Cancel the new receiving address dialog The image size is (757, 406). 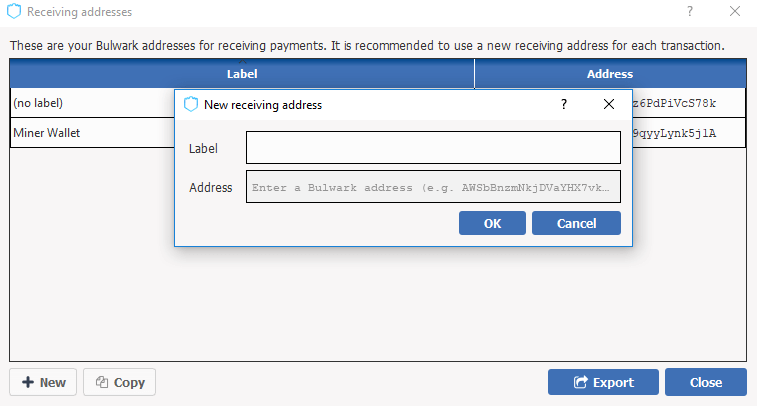(x=576, y=223)
